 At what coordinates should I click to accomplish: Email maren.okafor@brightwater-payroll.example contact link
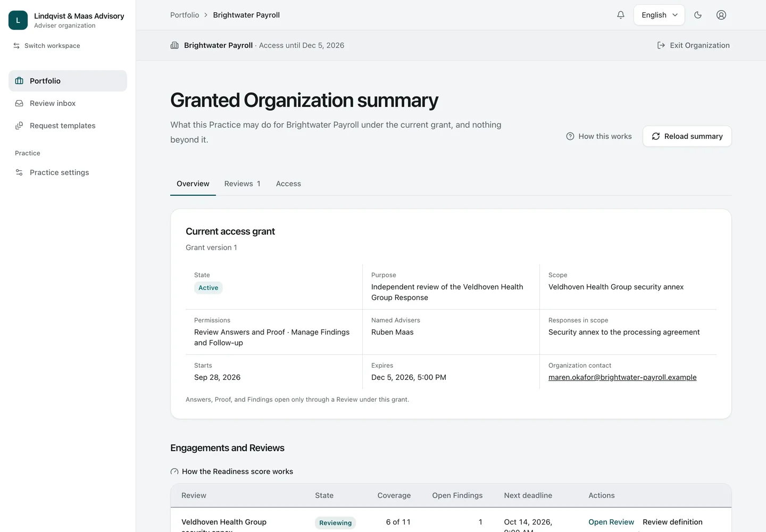coord(622,377)
